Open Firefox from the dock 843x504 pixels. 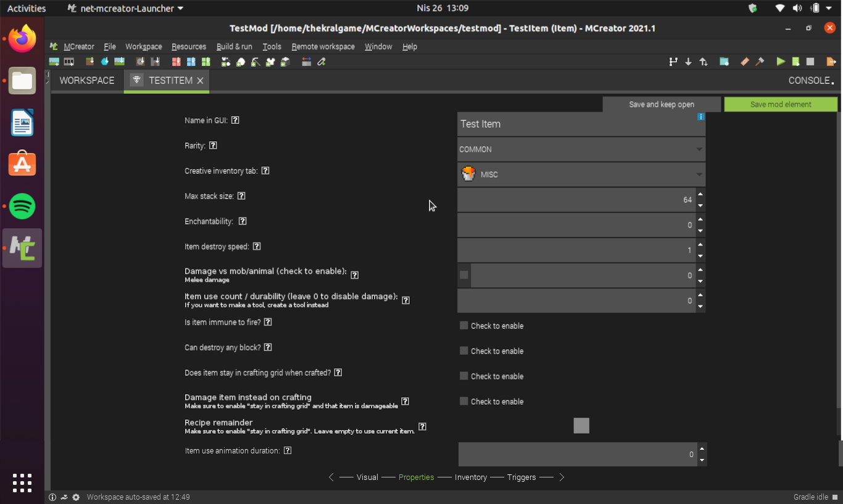tap(22, 39)
